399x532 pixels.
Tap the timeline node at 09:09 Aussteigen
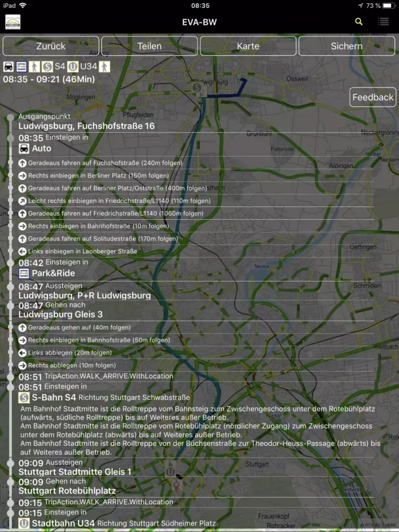(11, 463)
